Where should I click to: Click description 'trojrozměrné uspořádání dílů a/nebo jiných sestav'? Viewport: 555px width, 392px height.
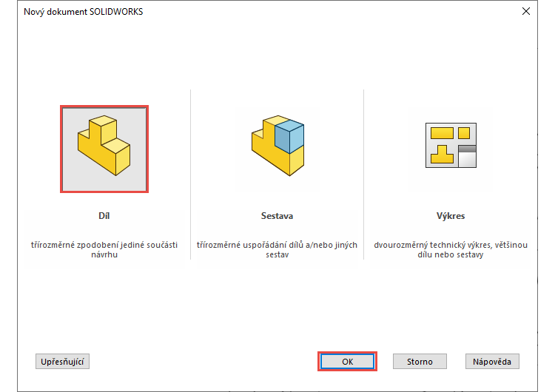point(277,249)
